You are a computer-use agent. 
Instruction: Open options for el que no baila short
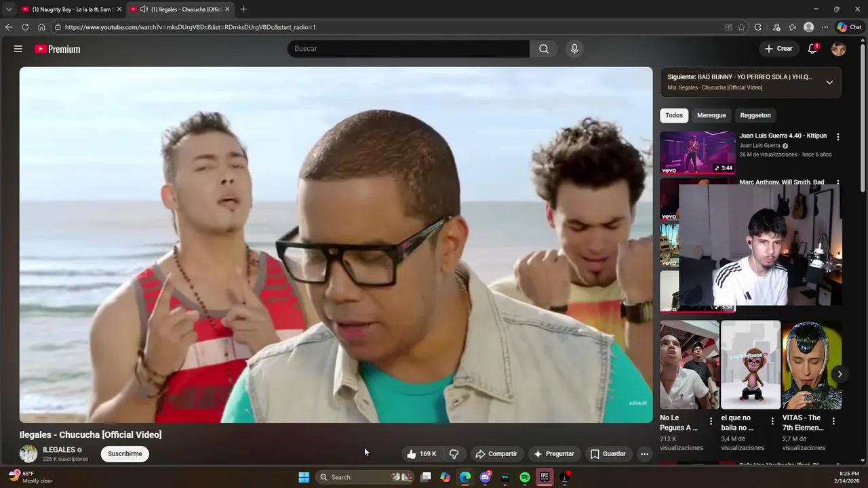[x=772, y=422]
